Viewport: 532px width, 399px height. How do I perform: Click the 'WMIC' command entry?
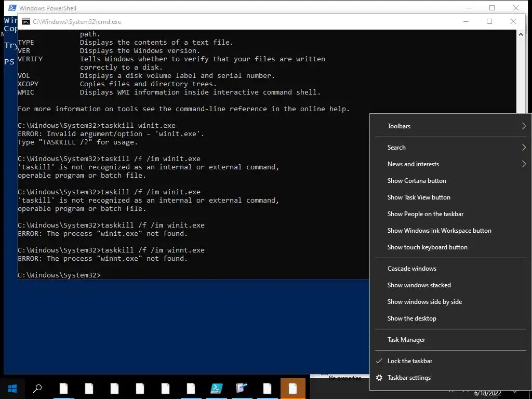[26, 92]
